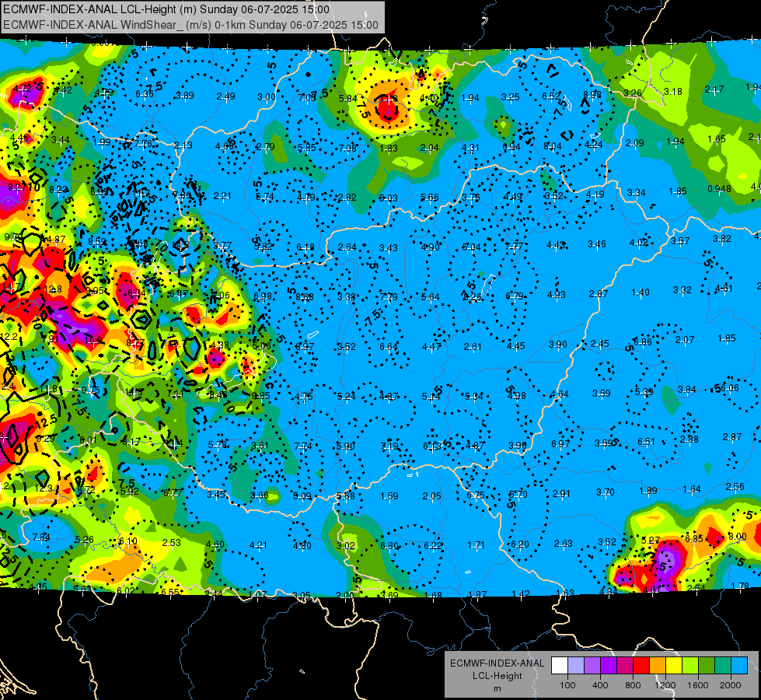Screen dimensions: 761x700
Task: Click the 'LCL-Height' label in the legend
Action: point(497,676)
